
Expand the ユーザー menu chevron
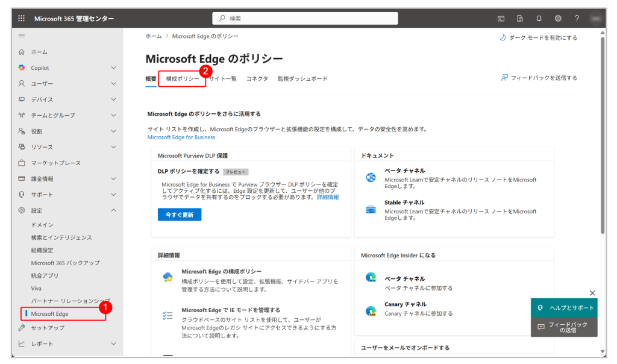click(x=113, y=83)
